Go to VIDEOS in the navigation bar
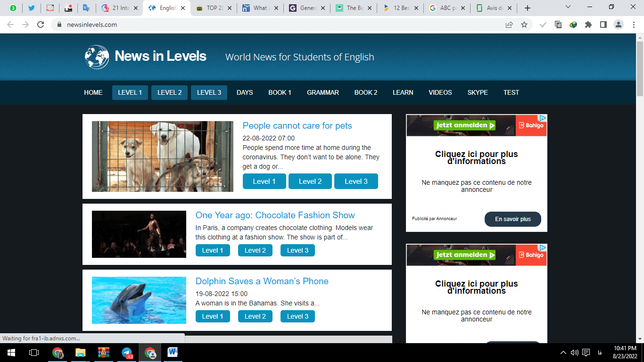This screenshot has height=362, width=644. (440, 92)
